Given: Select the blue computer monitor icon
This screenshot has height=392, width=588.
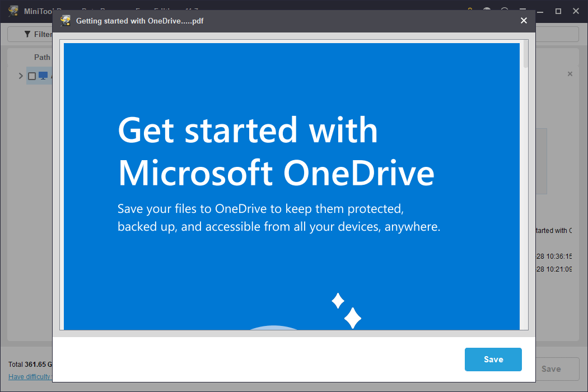Looking at the screenshot, I should 43,76.
